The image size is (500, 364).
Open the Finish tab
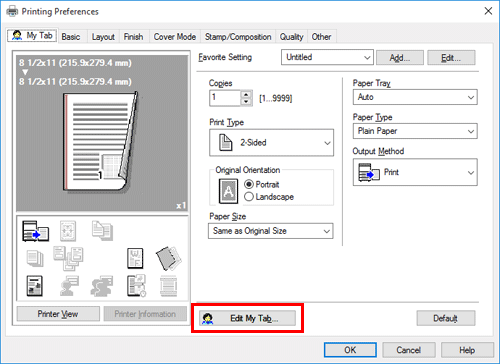133,37
